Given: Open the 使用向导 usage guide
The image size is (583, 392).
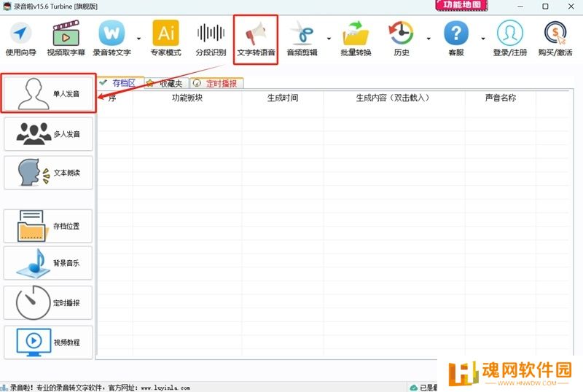Looking at the screenshot, I should pyautogui.click(x=21, y=39).
